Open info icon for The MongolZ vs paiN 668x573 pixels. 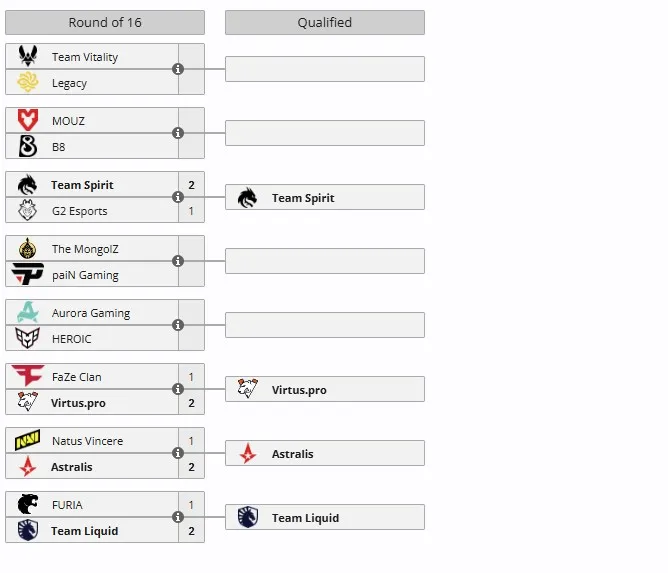178,261
